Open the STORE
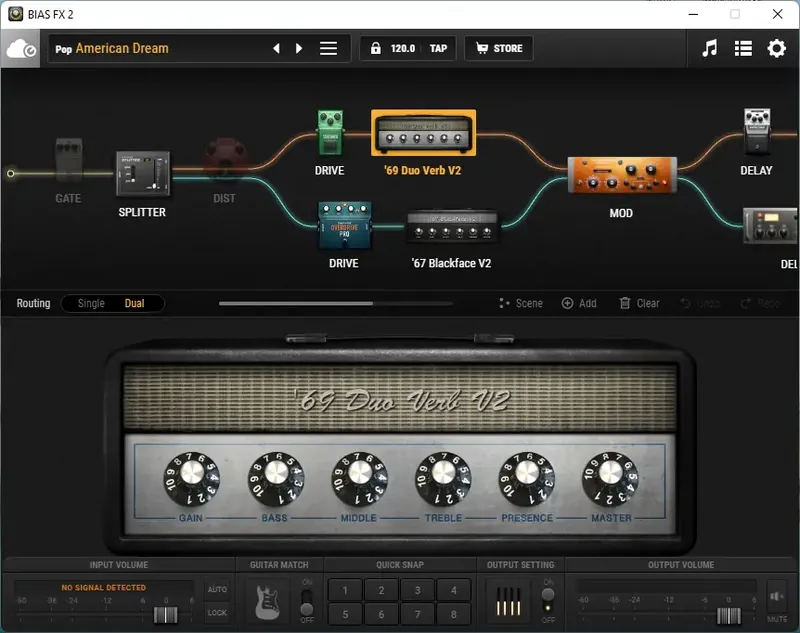 point(499,48)
